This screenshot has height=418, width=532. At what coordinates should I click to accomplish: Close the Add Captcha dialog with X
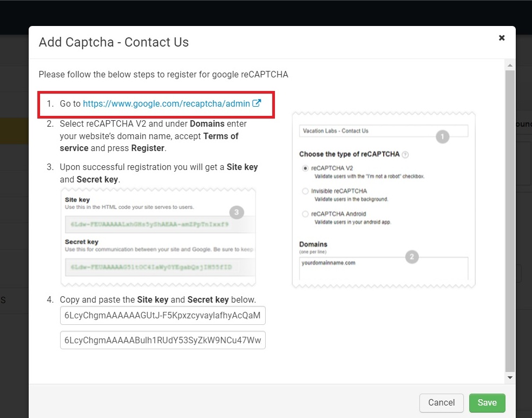502,38
